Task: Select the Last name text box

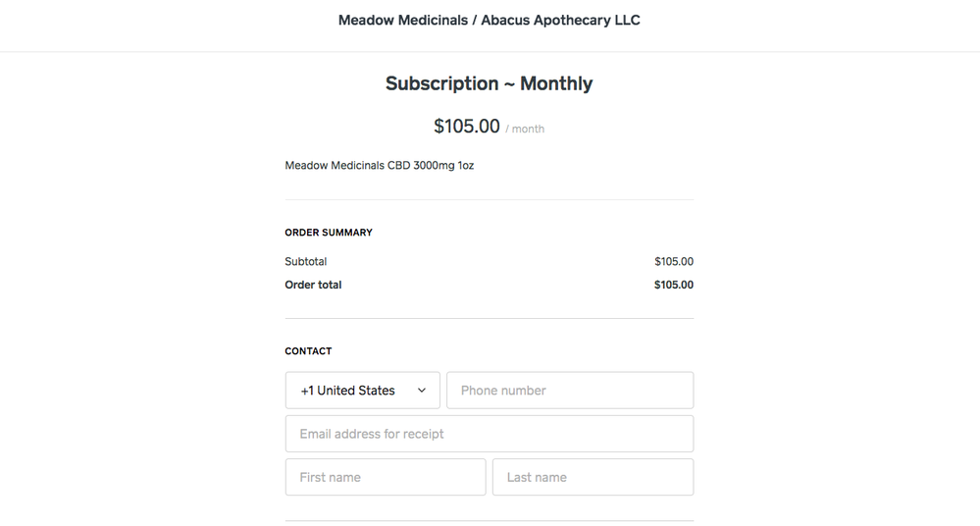Action: point(593,477)
